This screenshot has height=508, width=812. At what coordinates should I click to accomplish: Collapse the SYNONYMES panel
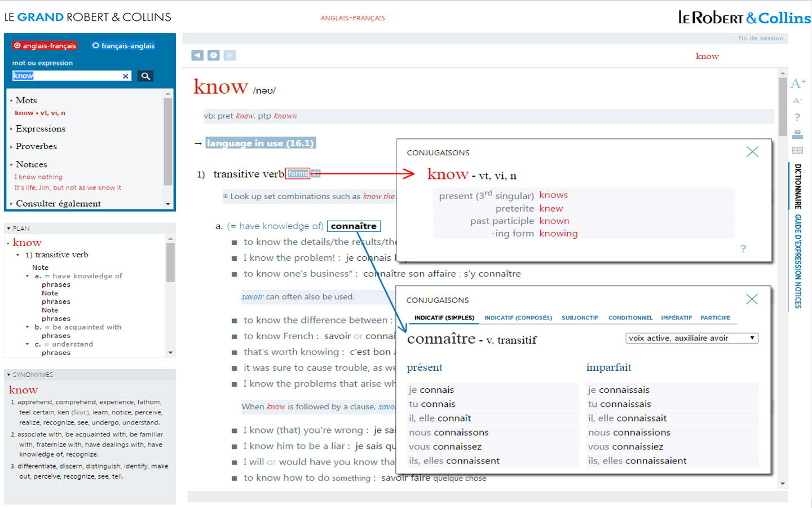[x=8, y=375]
